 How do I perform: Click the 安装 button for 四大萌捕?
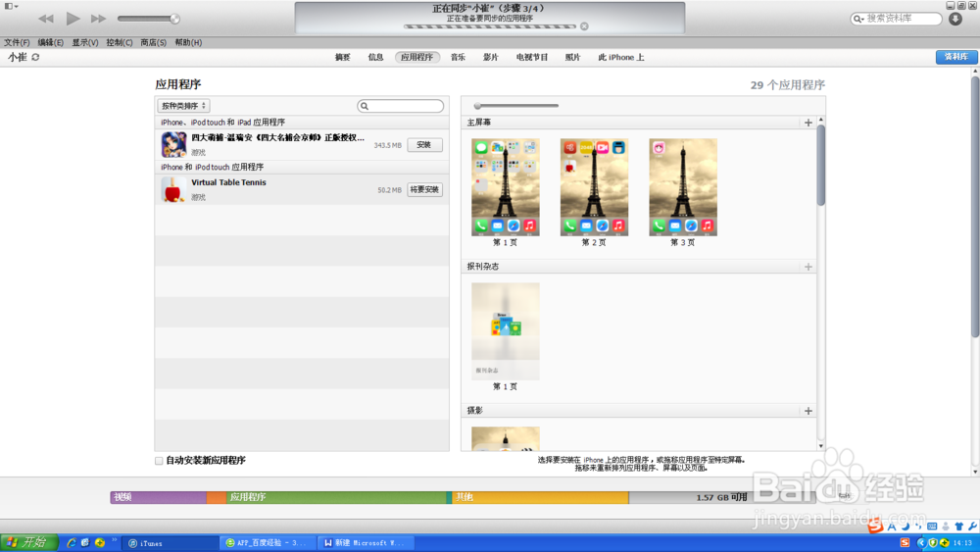click(425, 144)
